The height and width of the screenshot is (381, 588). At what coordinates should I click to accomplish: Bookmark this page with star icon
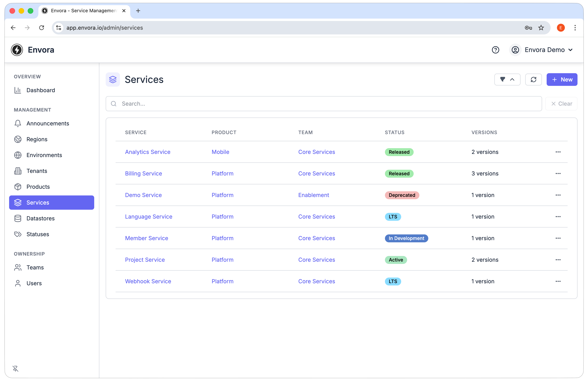tap(541, 28)
